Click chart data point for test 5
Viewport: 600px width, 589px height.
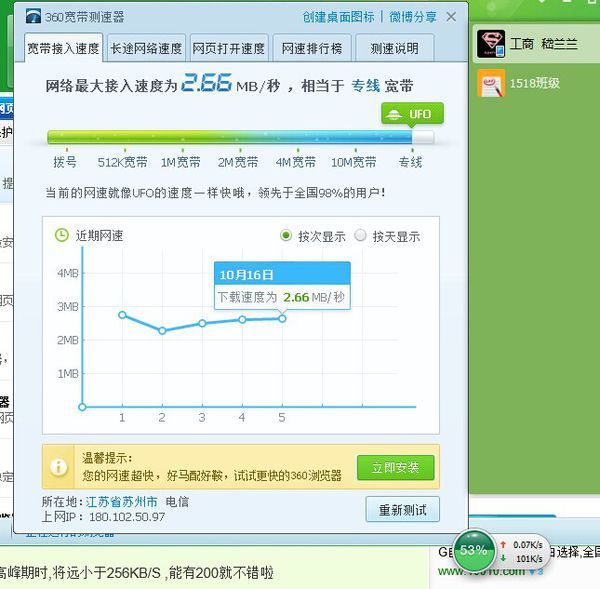tap(282, 318)
